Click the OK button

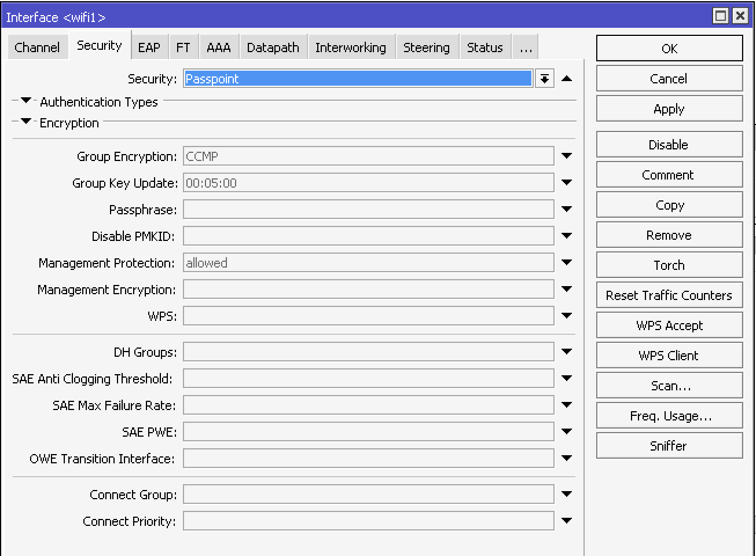669,49
